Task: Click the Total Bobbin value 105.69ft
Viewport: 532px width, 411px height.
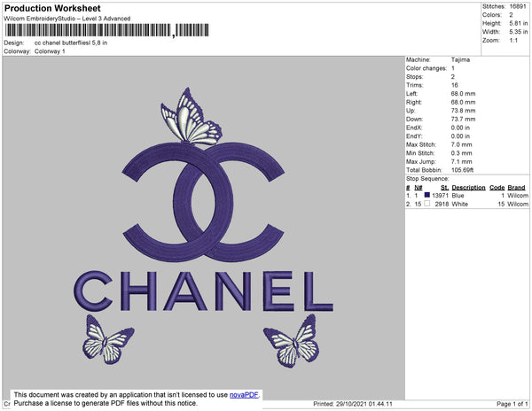Action: [463, 170]
